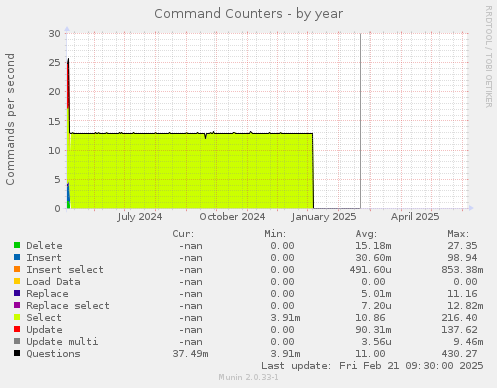Click the Insert select average value 491.60u
The image size is (497, 388).
371,270
